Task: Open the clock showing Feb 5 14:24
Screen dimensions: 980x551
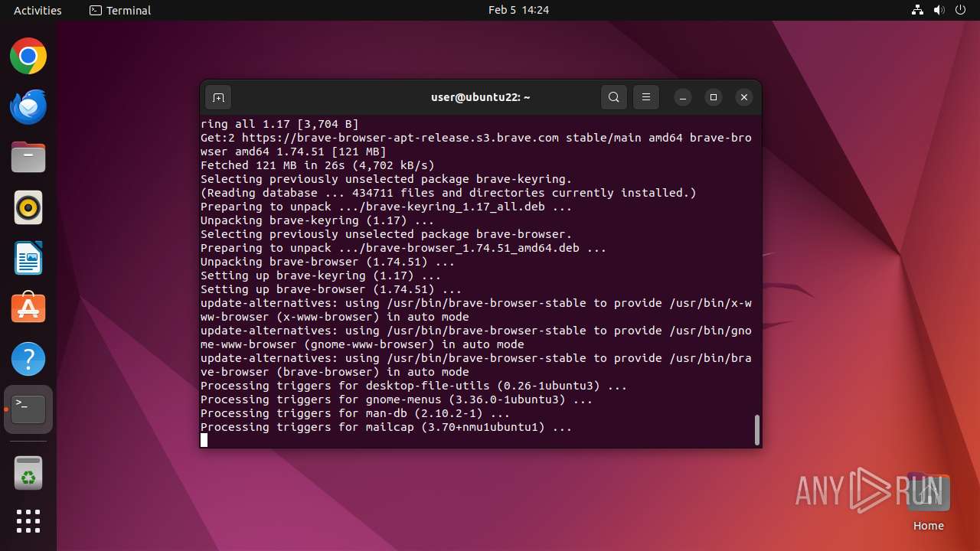Action: pos(518,10)
